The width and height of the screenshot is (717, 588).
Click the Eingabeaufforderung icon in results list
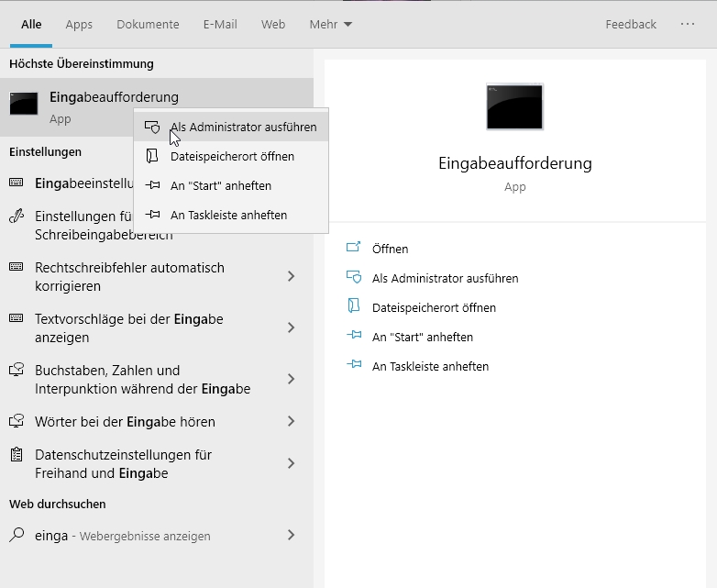[24, 104]
